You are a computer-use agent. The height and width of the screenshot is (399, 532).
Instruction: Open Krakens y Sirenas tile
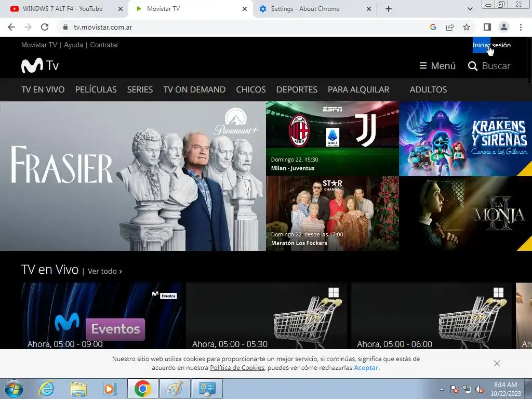pos(465,138)
